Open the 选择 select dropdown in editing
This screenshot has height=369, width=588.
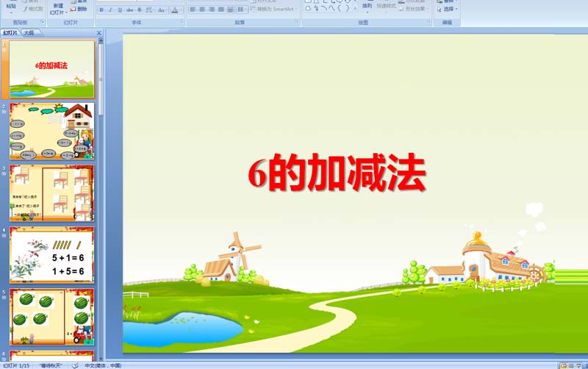447,9
